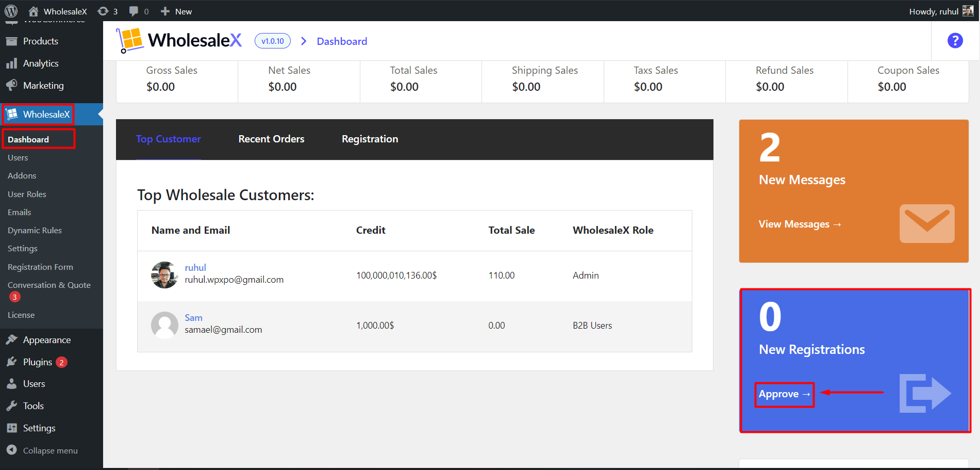
Task: Open ruhul customer name link
Action: point(195,267)
